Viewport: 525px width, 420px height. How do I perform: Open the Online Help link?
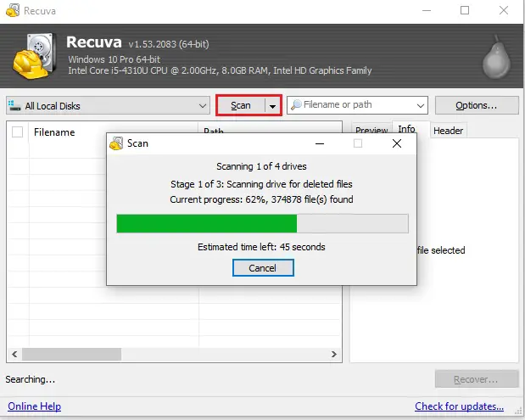(35, 406)
